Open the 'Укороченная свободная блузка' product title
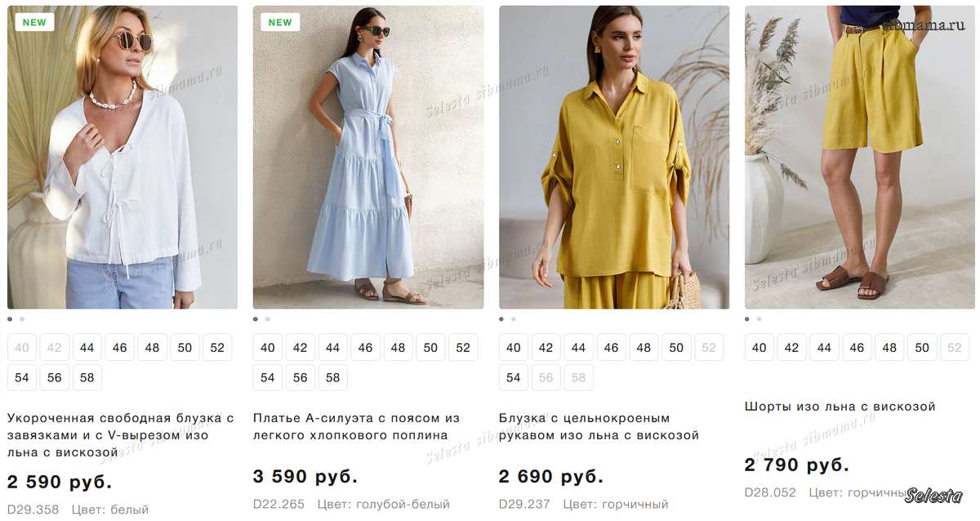980x521 pixels. (x=120, y=434)
